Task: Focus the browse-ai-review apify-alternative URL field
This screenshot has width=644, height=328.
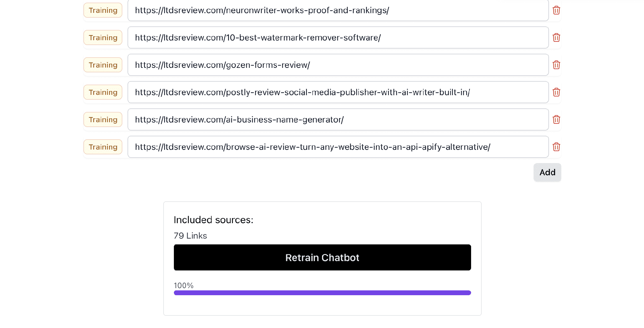Action: pyautogui.click(x=338, y=147)
